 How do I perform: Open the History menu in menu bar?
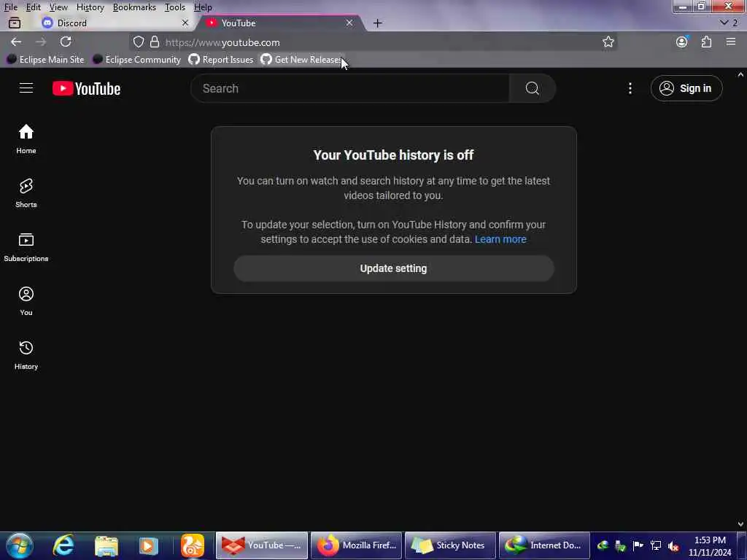click(x=90, y=7)
